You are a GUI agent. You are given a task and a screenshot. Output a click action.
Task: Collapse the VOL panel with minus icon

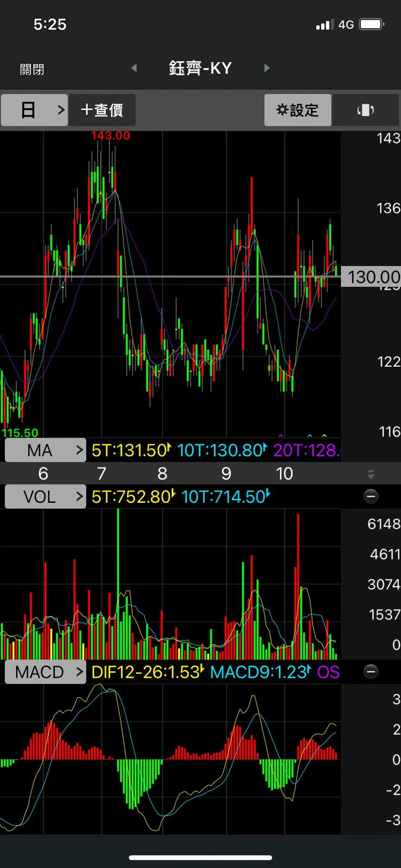point(371,496)
